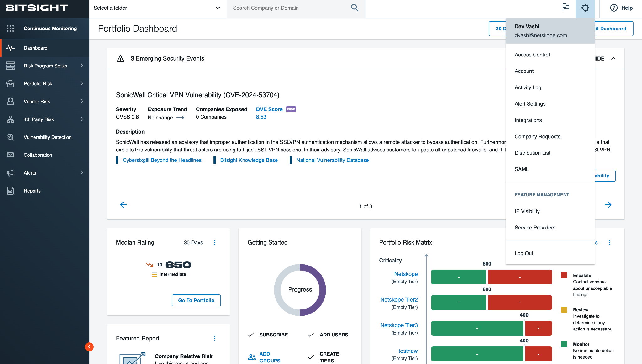Expand 4th Party Risk submenu chevron
The width and height of the screenshot is (642, 364).
tap(82, 119)
